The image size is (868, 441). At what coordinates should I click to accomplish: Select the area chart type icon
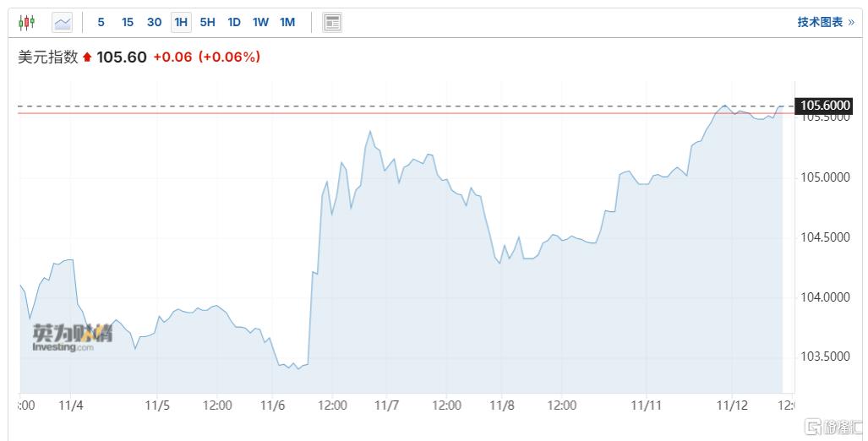coord(62,23)
